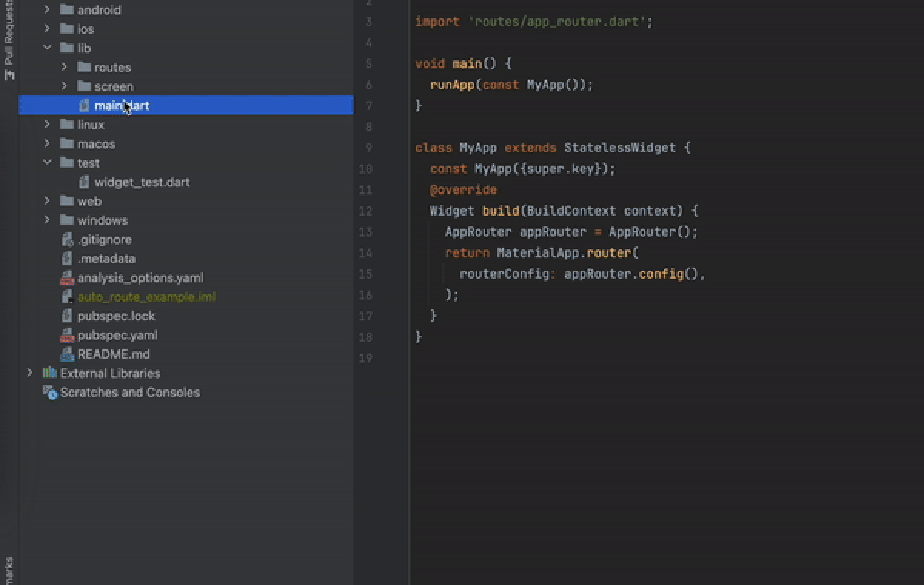Select .gitignore file name
The height and width of the screenshot is (585, 924).
point(105,239)
